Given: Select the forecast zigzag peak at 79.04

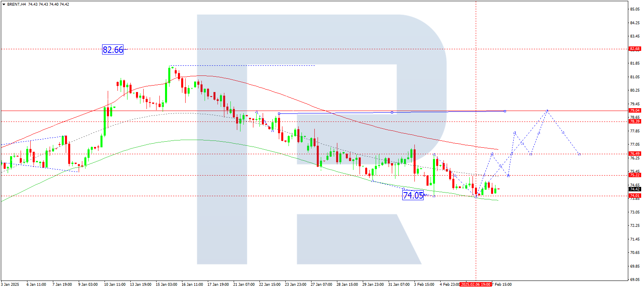Looking at the screenshot, I should (x=547, y=111).
